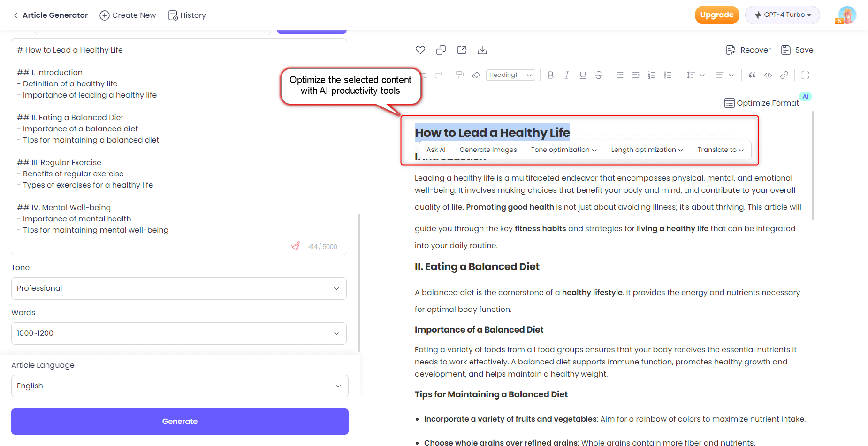Viewport: 868px width, 446px height.
Task: Toggle italic formatting
Action: click(x=567, y=75)
